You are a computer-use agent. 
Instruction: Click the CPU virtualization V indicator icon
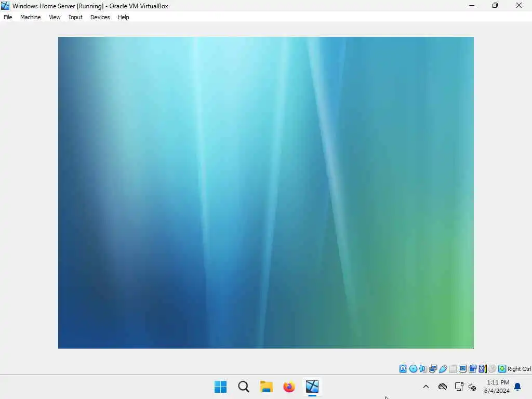[483, 368]
